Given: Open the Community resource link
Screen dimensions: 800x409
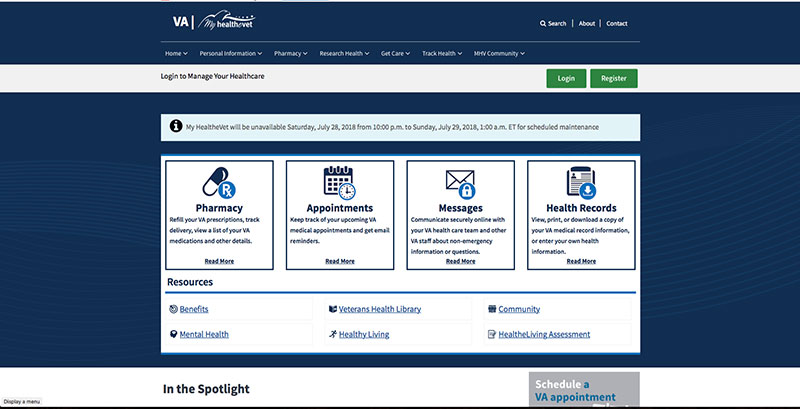Looking at the screenshot, I should 519,309.
